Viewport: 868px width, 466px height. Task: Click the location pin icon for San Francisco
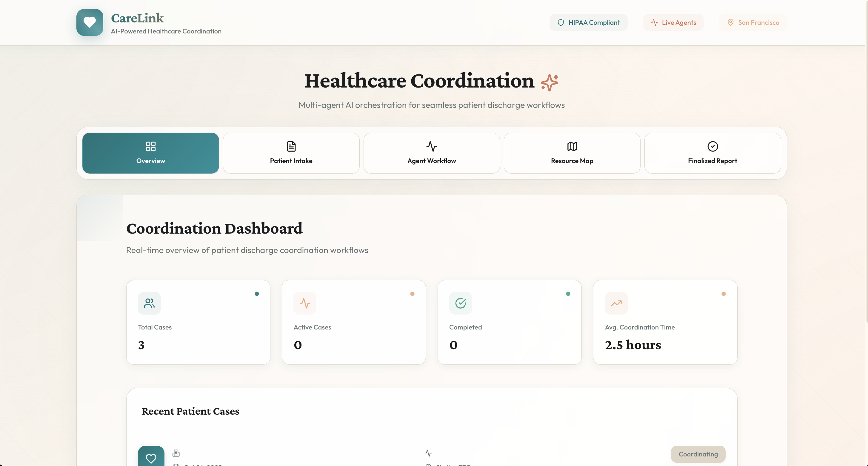pyautogui.click(x=730, y=23)
